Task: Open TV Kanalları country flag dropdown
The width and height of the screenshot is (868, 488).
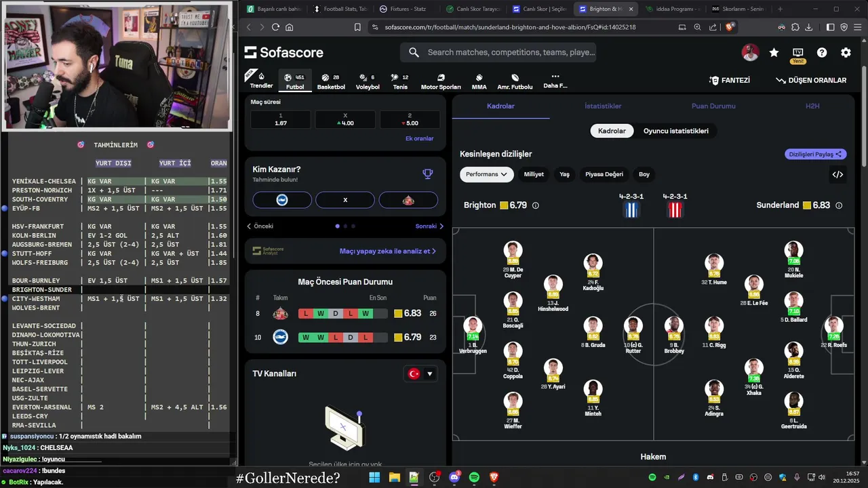Action: [420, 373]
